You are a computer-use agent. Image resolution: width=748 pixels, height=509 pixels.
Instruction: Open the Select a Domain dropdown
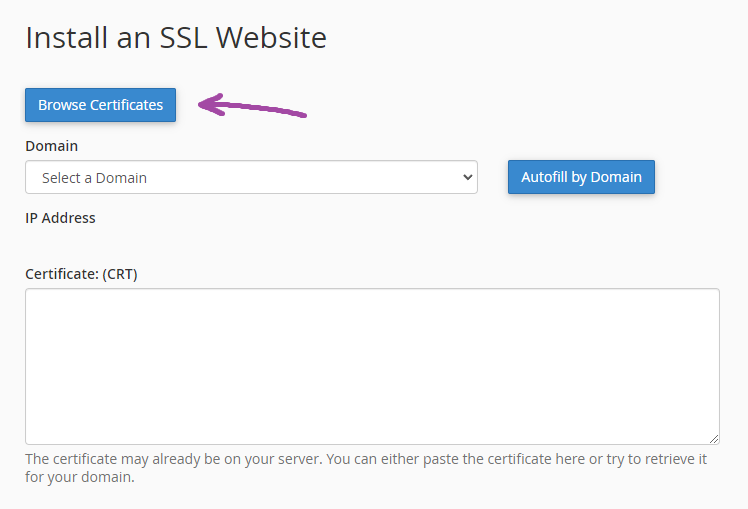251,177
